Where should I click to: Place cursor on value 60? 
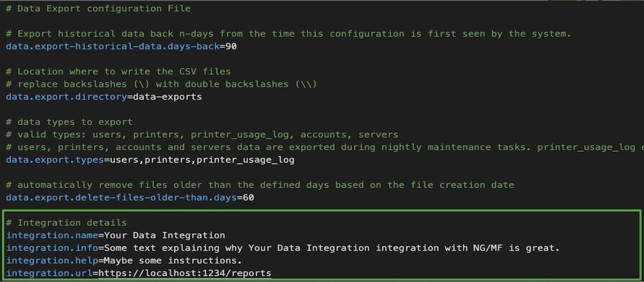click(248, 198)
